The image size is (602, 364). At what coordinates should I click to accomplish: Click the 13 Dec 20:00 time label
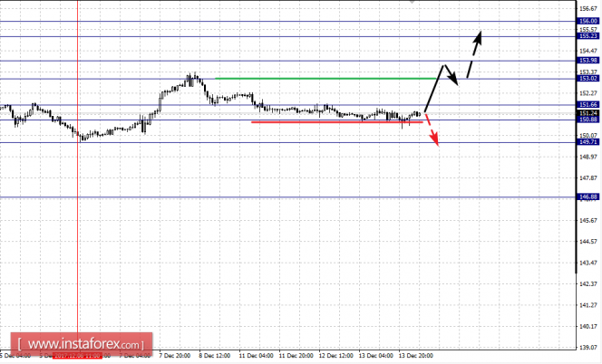point(416,356)
